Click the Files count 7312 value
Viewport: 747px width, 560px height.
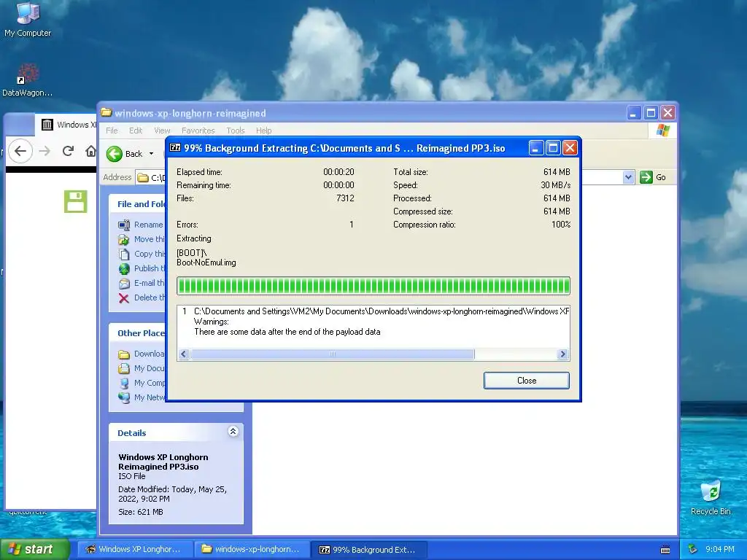point(345,198)
